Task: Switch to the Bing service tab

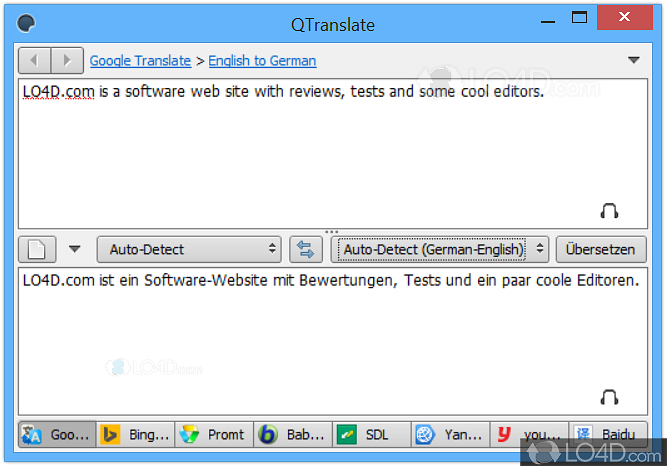Action: click(136, 435)
